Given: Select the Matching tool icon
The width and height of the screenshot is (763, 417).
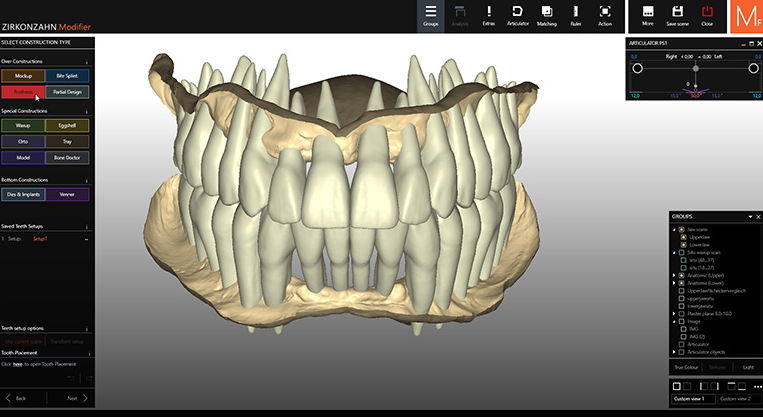Looking at the screenshot, I should [x=547, y=14].
